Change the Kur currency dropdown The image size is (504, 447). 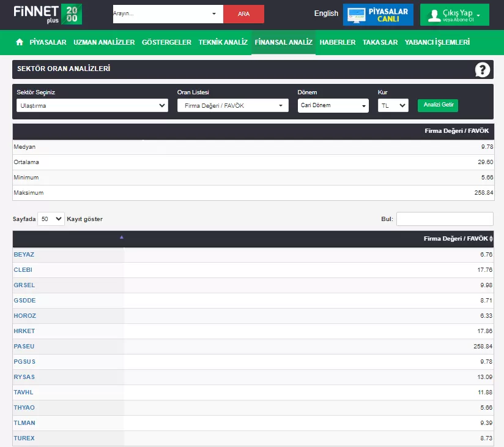[x=393, y=105]
